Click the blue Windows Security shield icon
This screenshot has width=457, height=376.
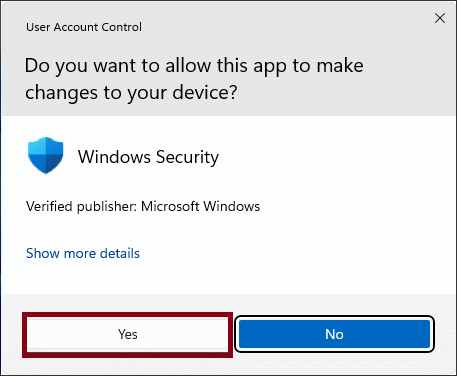(x=46, y=155)
